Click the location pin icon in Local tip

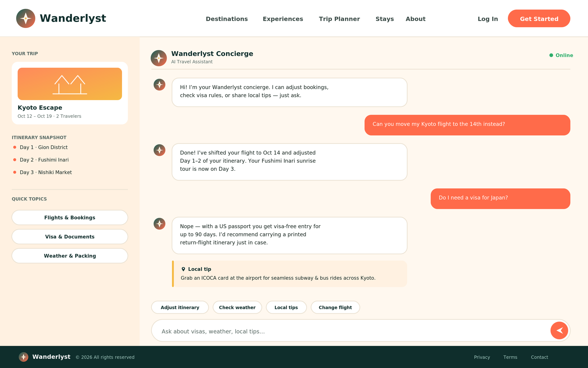pos(183,269)
